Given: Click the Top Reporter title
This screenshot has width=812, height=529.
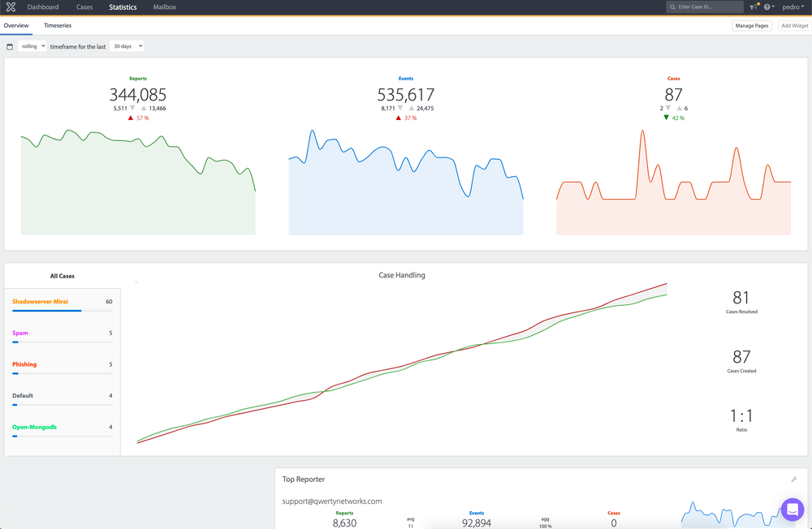Looking at the screenshot, I should 304,480.
